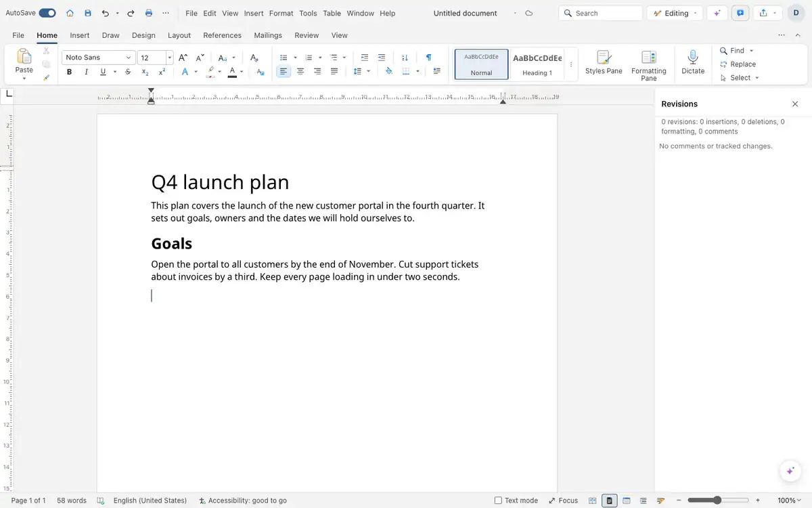Toggle the AutoSave switch
The height and width of the screenshot is (508, 812).
click(x=47, y=13)
